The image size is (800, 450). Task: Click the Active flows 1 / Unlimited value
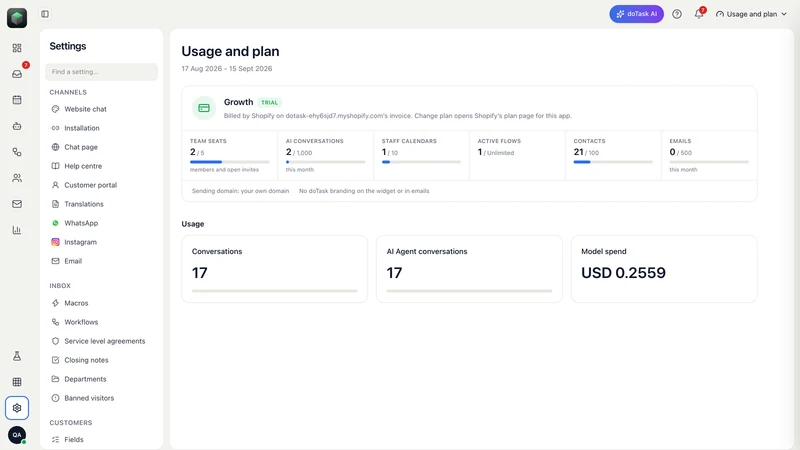click(496, 152)
